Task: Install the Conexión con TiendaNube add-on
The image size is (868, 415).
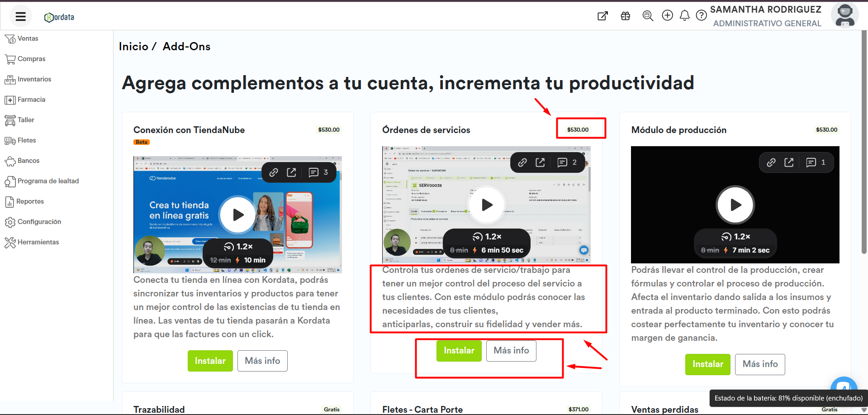Action: click(x=210, y=361)
